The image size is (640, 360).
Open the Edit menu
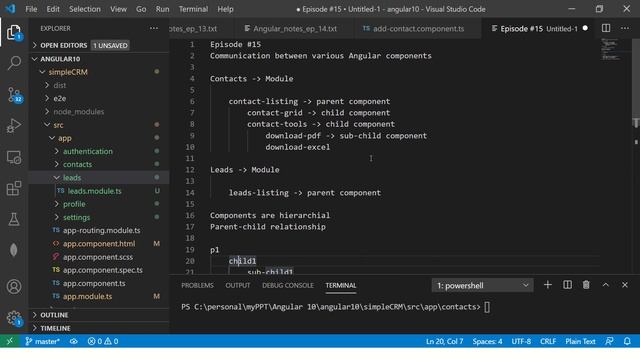pyautogui.click(x=53, y=9)
